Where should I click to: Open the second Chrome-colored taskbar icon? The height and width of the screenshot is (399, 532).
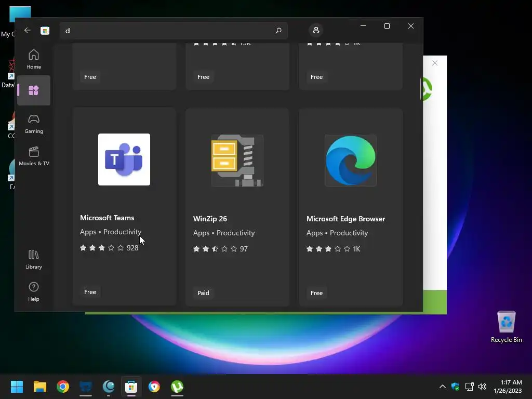[x=154, y=387]
